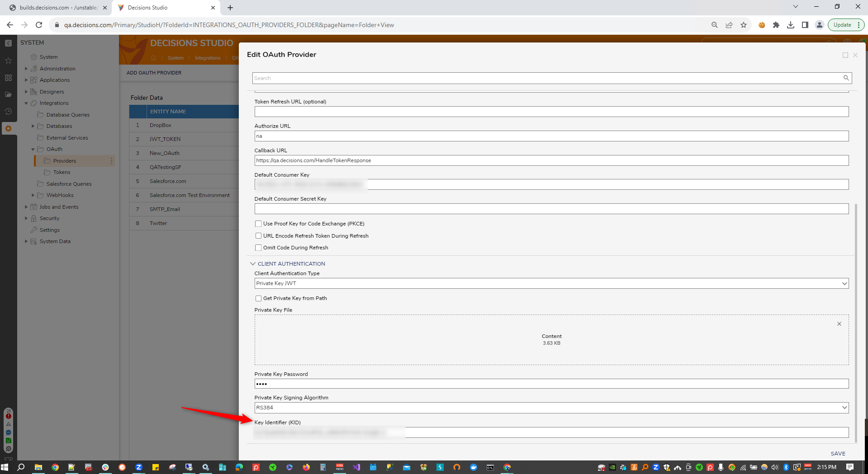Check Omit Code During Refresh
This screenshot has height=474, width=868.
point(258,248)
